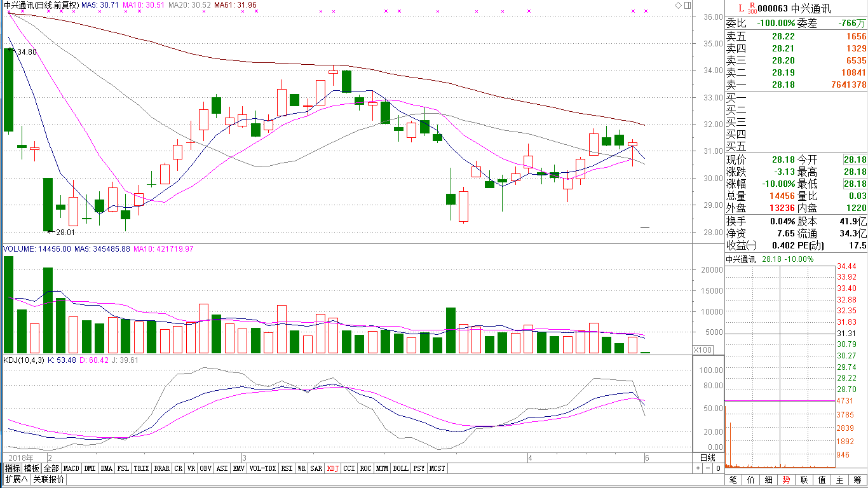
Task: Select the CCI indicator
Action: click(x=349, y=468)
